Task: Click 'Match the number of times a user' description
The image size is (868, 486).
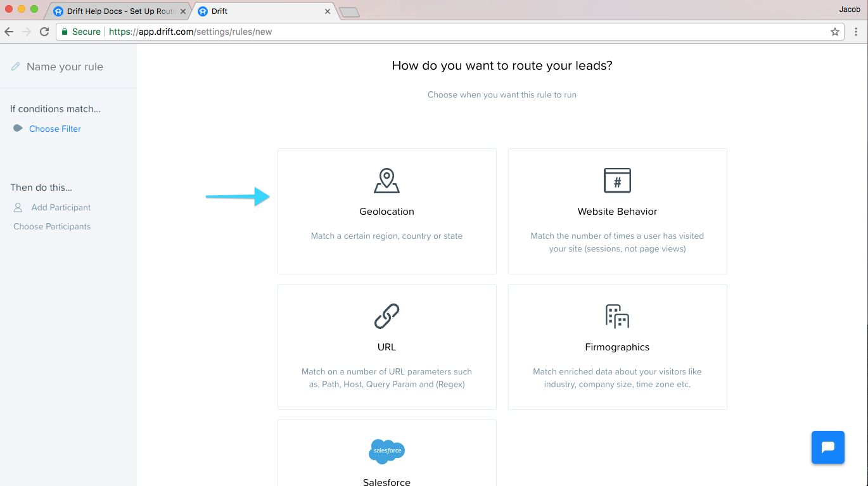Action: (x=617, y=242)
